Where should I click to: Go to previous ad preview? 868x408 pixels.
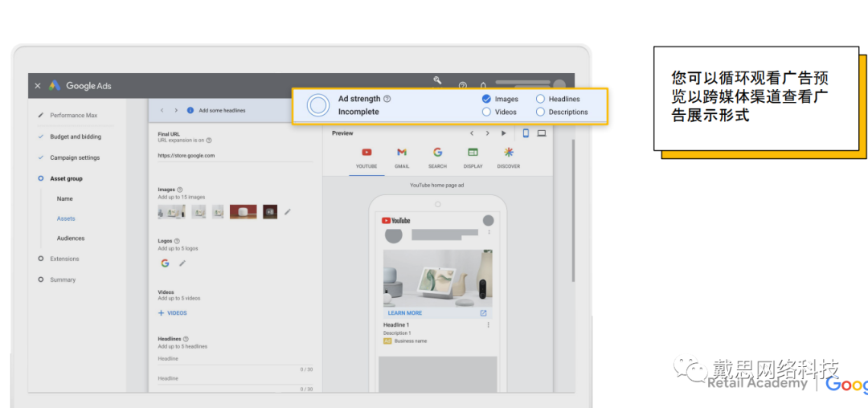pyautogui.click(x=472, y=133)
